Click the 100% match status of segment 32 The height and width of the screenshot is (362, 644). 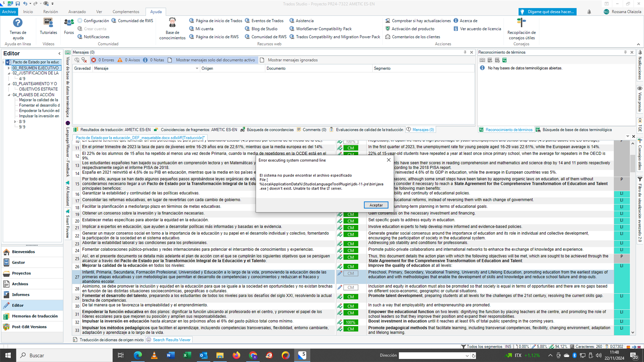click(x=351, y=322)
